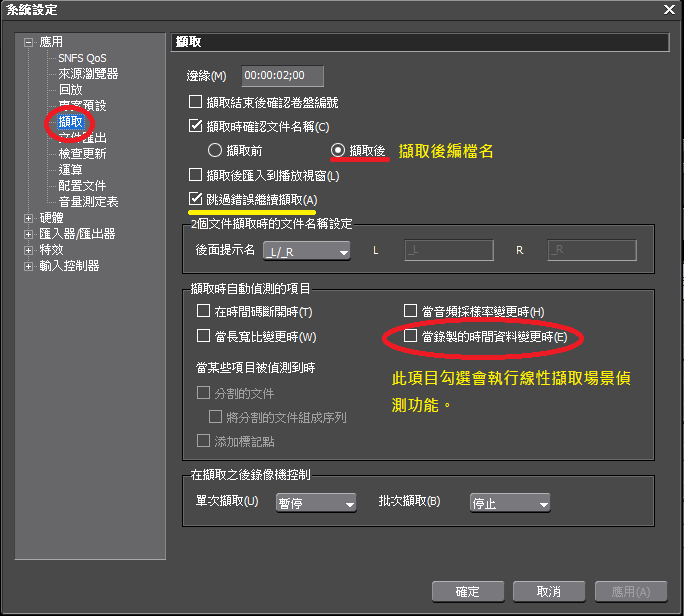Viewport: 684px width, 616px height.
Task: Open 音量測定表 settings
Action: (x=87, y=202)
